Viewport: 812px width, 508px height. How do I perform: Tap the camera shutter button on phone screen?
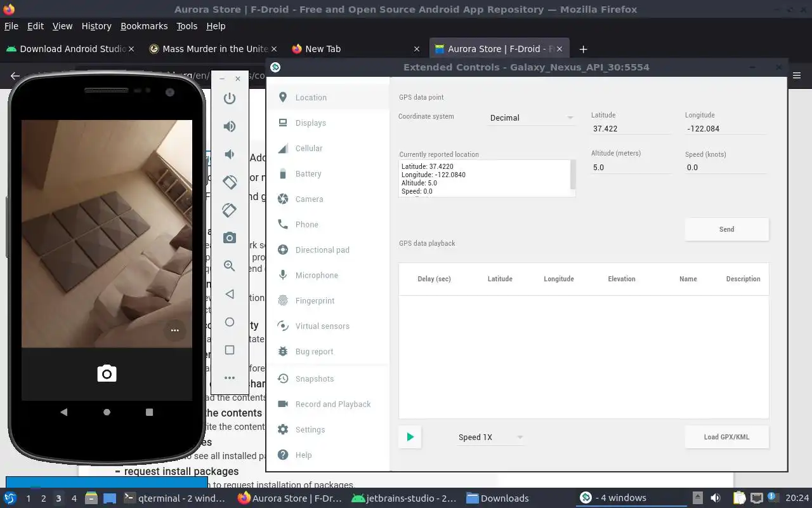point(107,373)
